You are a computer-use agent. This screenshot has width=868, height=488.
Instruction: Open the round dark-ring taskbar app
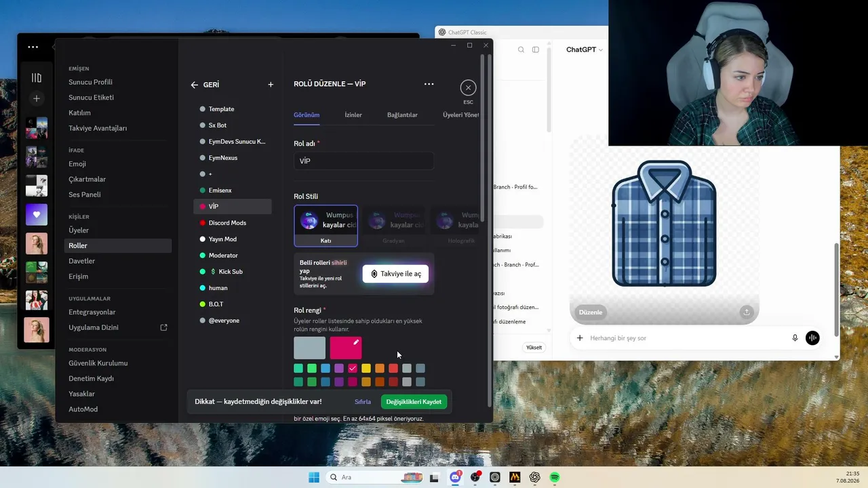tap(495, 477)
